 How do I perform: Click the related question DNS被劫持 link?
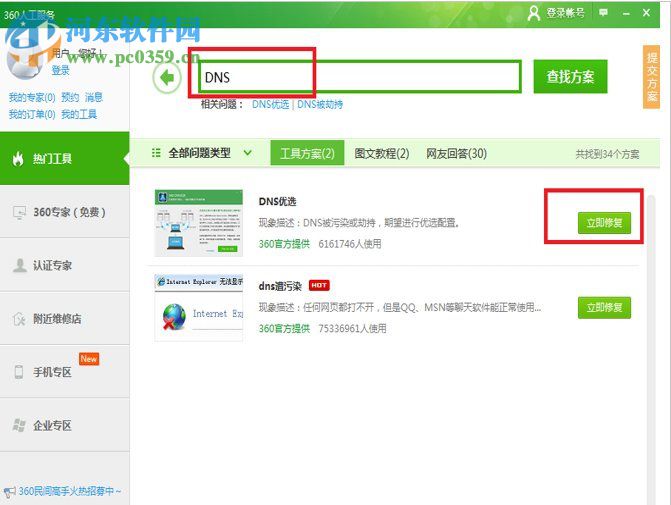coord(320,104)
